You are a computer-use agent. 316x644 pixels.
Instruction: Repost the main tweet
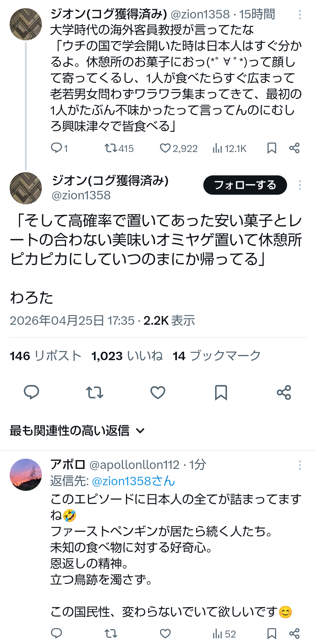(x=95, y=392)
